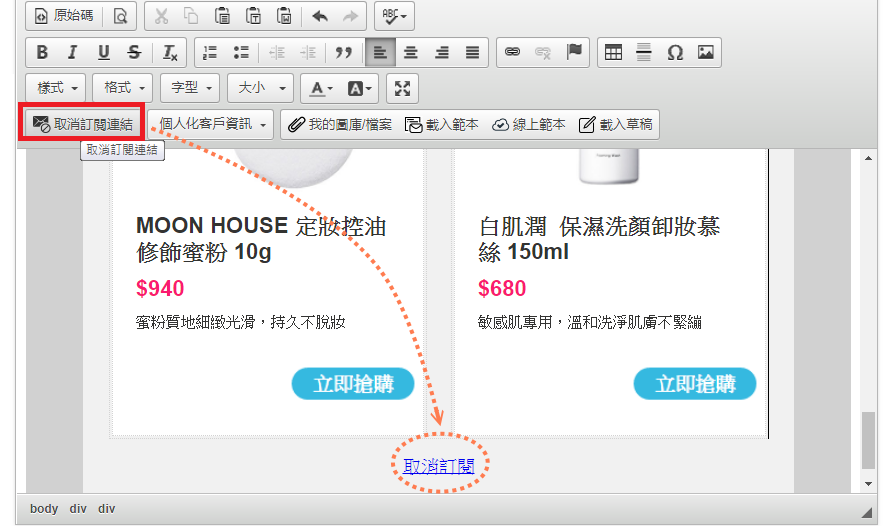Open the text color picker

(x=320, y=88)
